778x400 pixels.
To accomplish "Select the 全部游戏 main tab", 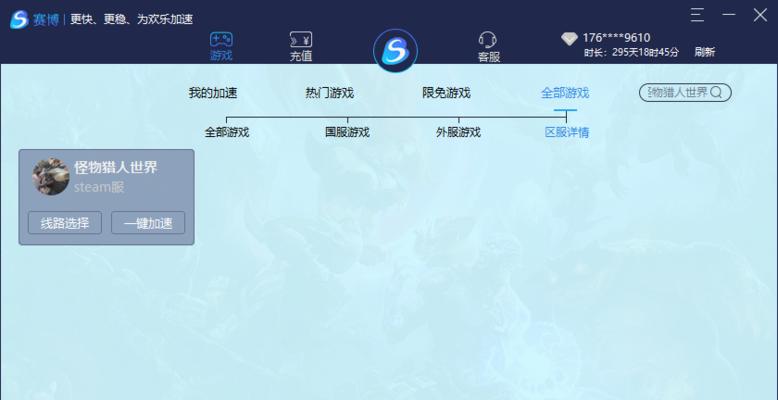I will pos(565,93).
